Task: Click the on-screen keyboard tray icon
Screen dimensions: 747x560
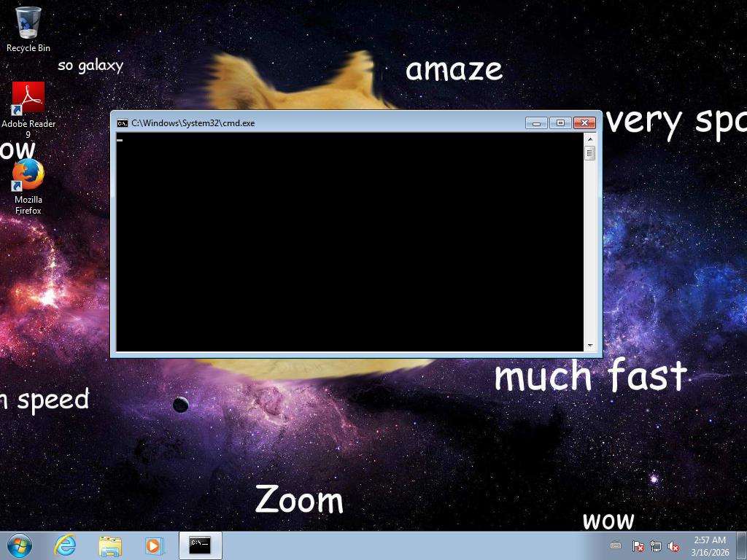Action: point(616,545)
